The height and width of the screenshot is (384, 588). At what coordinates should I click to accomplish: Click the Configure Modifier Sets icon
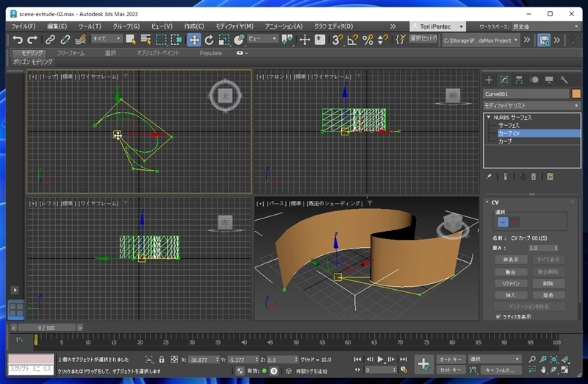pos(550,177)
